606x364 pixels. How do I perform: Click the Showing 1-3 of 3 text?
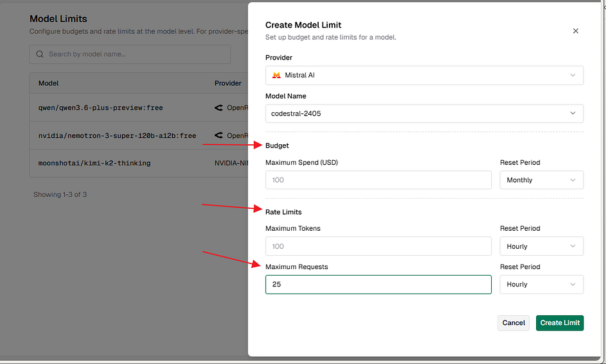click(x=60, y=195)
